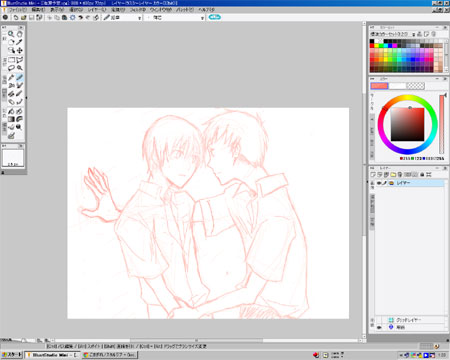Viewport: 450px width, 360px height.
Task: Switch to the Chrome browser taskbar button
Action: (109, 355)
